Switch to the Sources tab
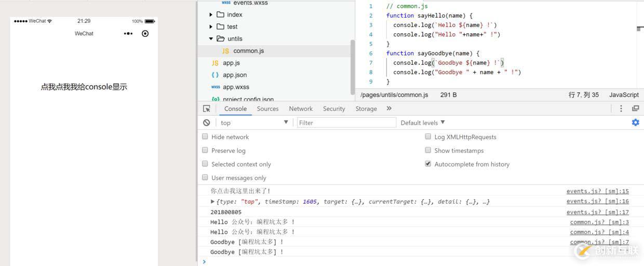The image size is (644, 266). click(x=268, y=109)
